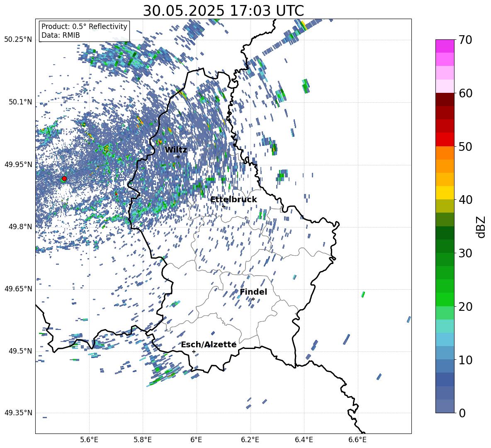491x448 pixels.
Task: Click the 50 dBZ colorbar label
Action: (x=465, y=147)
